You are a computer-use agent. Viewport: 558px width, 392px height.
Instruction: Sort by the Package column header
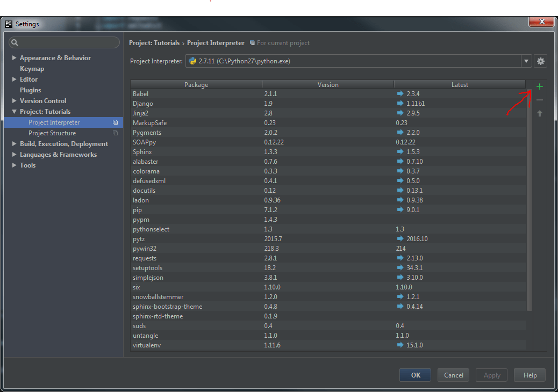point(196,85)
